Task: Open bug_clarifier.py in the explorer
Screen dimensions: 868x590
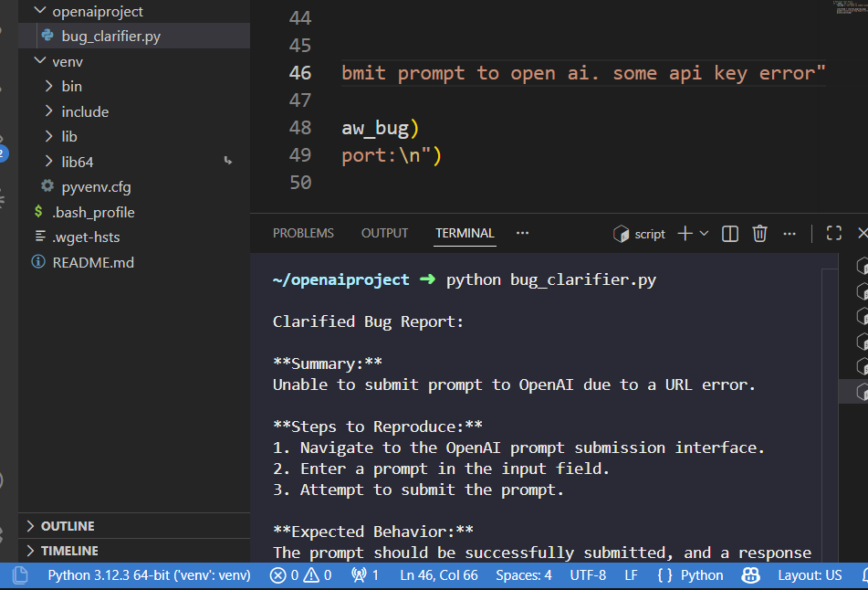Action: pos(110,37)
